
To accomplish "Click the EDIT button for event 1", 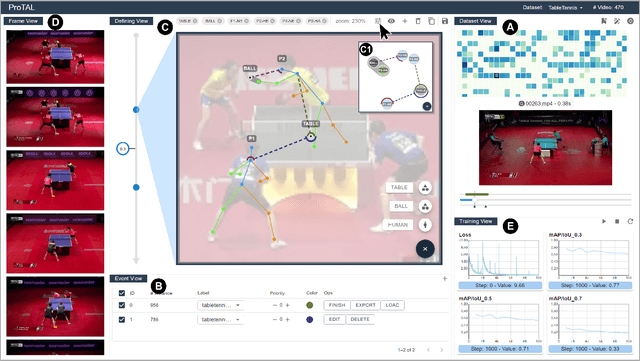I will coord(334,319).
